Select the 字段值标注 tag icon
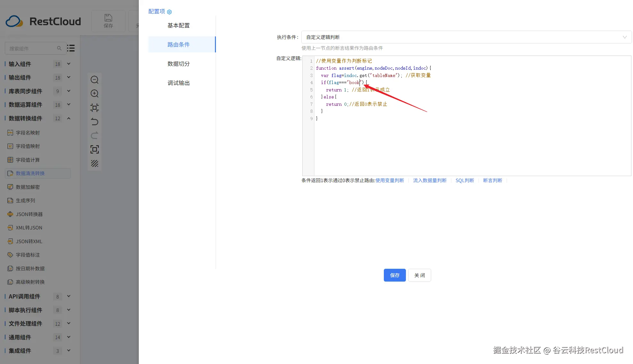This screenshot has height=364, width=633. click(10, 255)
